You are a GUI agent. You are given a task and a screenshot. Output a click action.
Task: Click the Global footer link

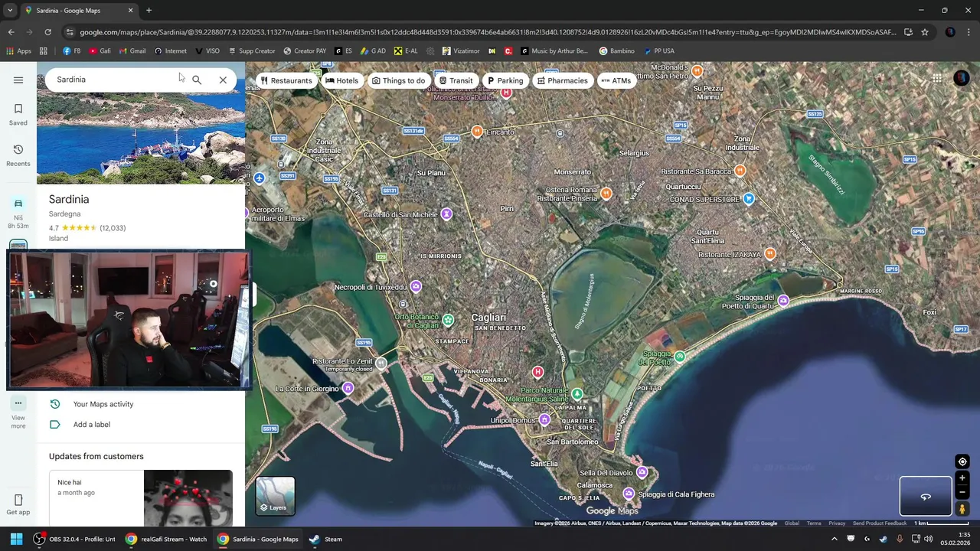[792, 523]
